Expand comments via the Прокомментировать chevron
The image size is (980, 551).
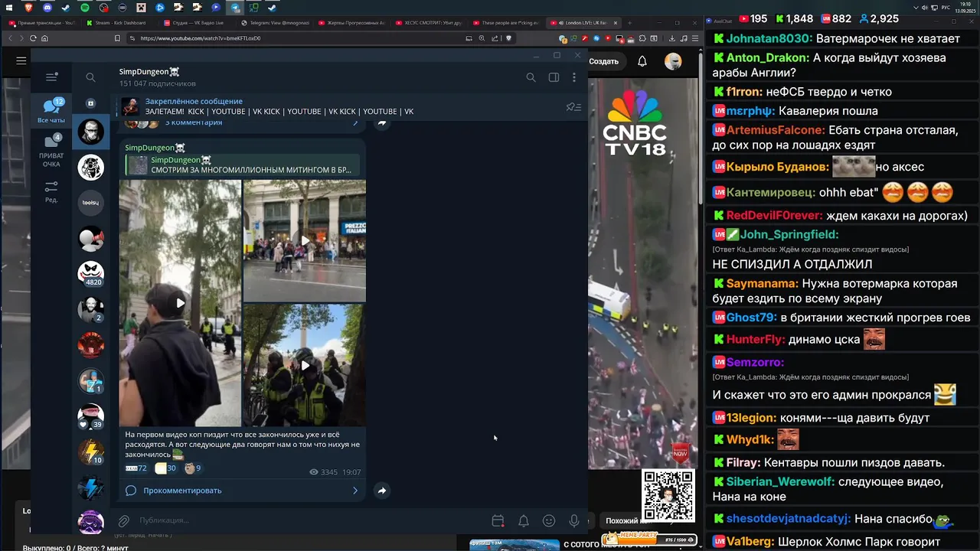(355, 491)
